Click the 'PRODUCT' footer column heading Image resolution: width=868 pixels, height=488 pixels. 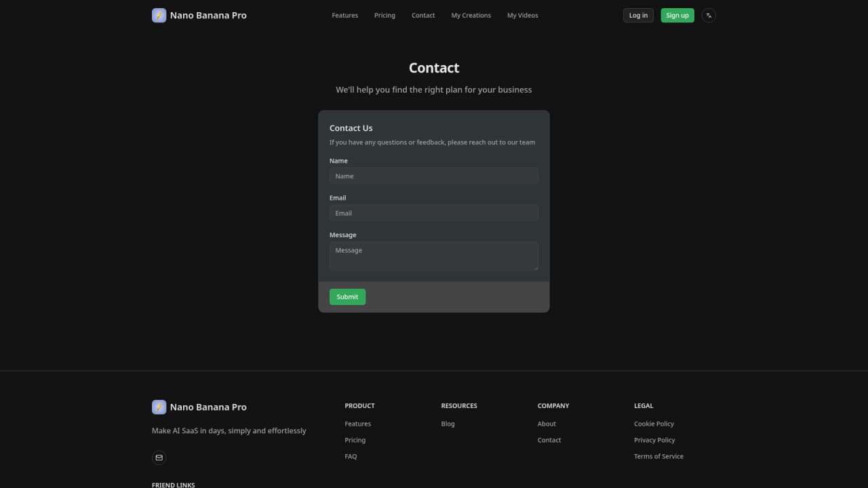(359, 406)
